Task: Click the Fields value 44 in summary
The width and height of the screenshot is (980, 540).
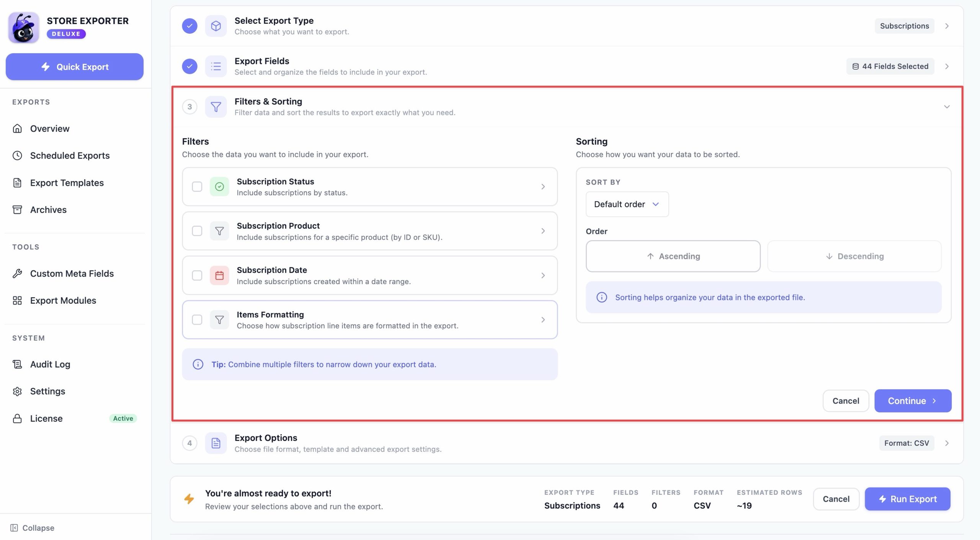Action: [619, 506]
